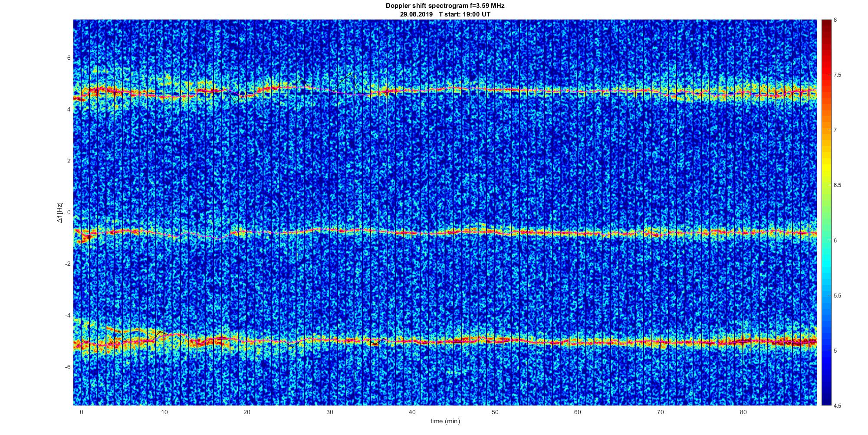Click y-axis tick label -6
The width and height of the screenshot is (868, 435).
tap(68, 367)
